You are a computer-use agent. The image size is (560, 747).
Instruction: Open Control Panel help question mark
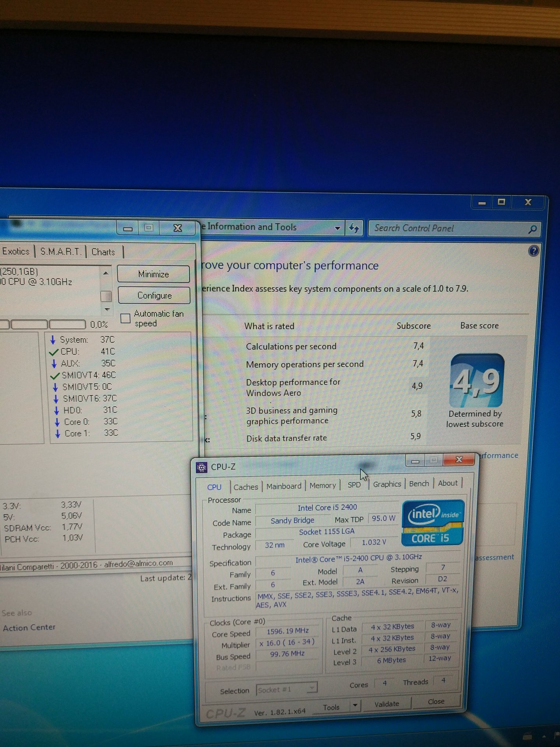pos(534,251)
